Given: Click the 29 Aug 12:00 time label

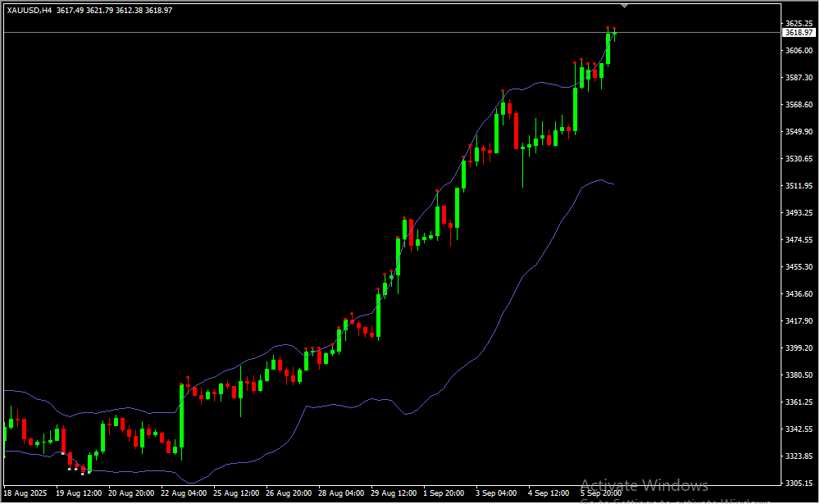Looking at the screenshot, I should pyautogui.click(x=393, y=493).
